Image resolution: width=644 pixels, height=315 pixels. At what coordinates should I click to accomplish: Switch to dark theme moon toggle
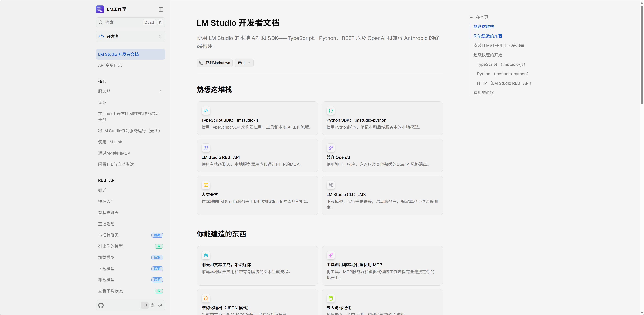pos(160,305)
